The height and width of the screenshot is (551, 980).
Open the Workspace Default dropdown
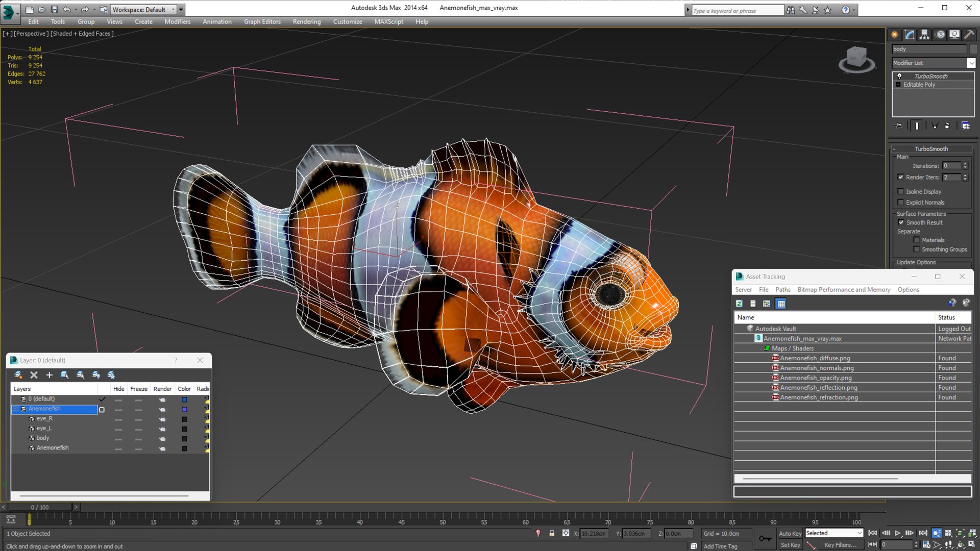pos(143,9)
